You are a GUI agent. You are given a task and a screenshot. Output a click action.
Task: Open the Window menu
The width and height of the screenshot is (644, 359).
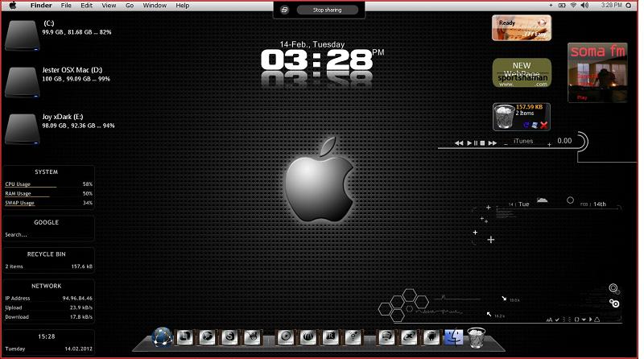click(x=155, y=6)
